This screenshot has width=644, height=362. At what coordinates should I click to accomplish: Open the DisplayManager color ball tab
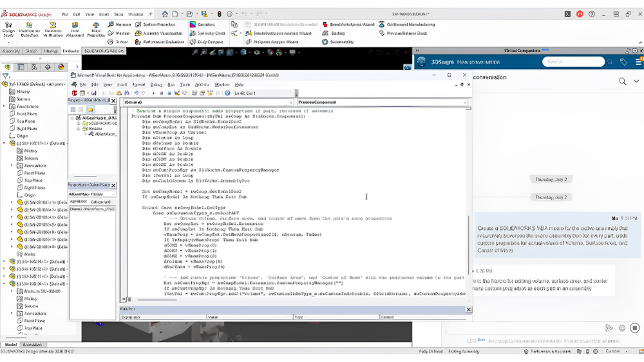click(x=61, y=67)
